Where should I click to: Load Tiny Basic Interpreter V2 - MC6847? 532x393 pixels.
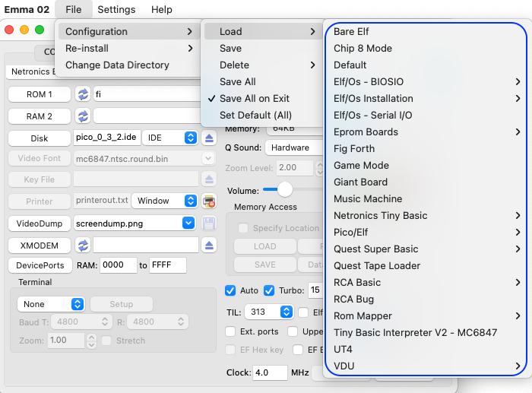coord(426,333)
